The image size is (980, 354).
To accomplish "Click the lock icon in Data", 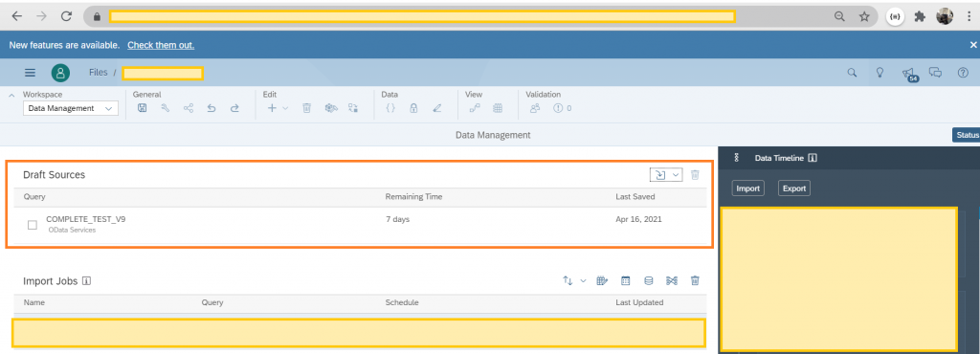I will (413, 108).
